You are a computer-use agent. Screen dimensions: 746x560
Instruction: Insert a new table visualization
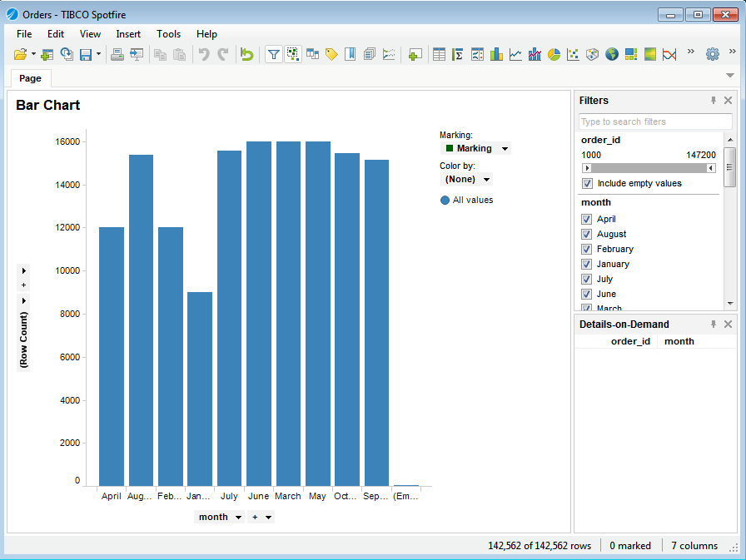click(439, 54)
